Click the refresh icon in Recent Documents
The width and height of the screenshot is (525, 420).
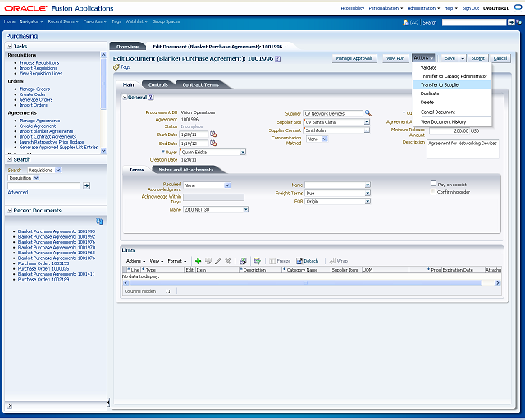pos(99,221)
